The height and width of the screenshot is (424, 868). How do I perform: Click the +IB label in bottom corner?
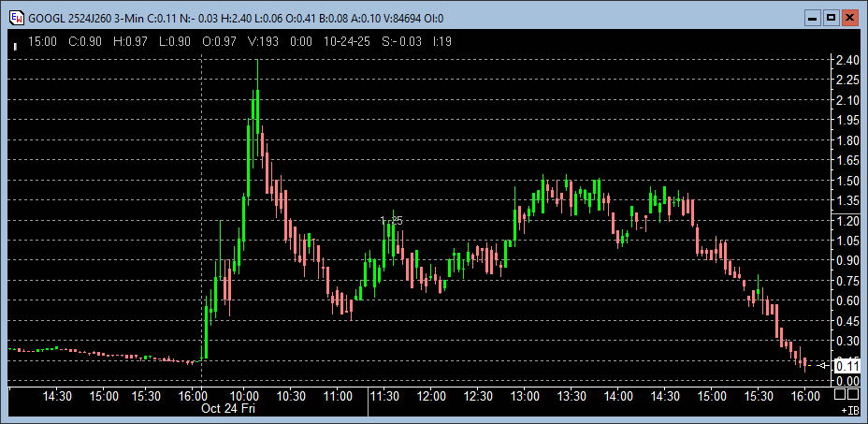849,410
